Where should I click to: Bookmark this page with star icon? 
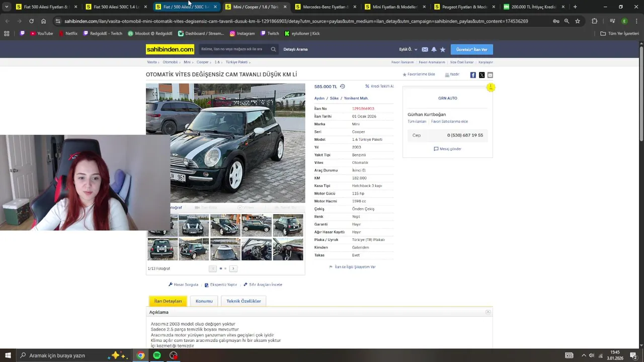[x=578, y=21]
